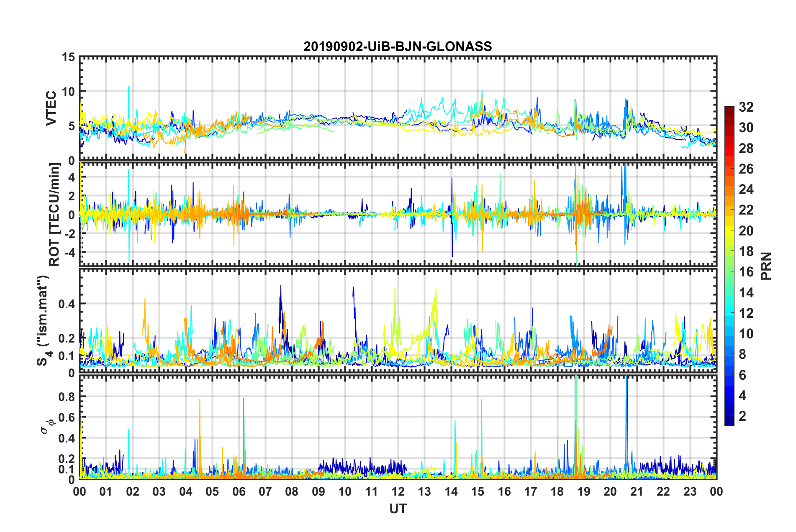
Task: Click ROT y-axis tick label 4
Action: pos(72,177)
